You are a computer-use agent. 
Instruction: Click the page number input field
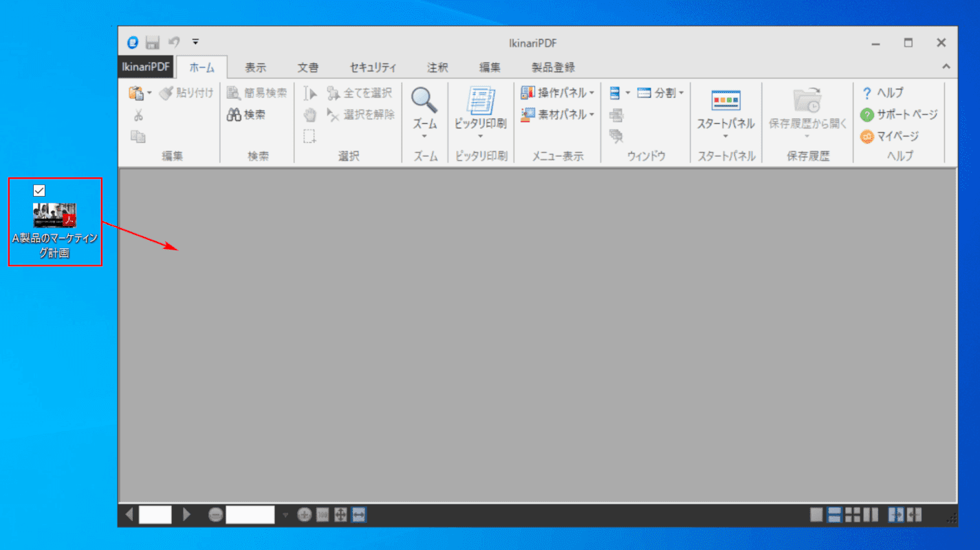click(x=155, y=514)
